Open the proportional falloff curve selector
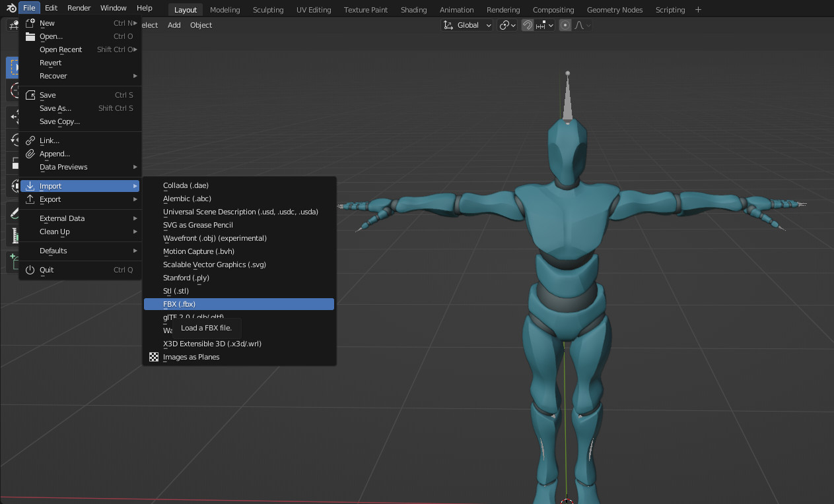834x504 pixels. 578,25
